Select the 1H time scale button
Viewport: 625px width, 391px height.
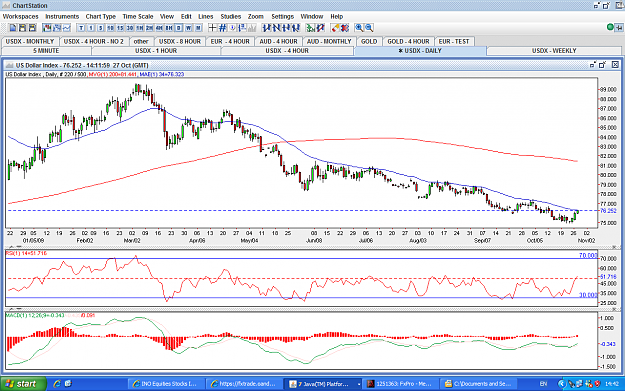pos(140,28)
